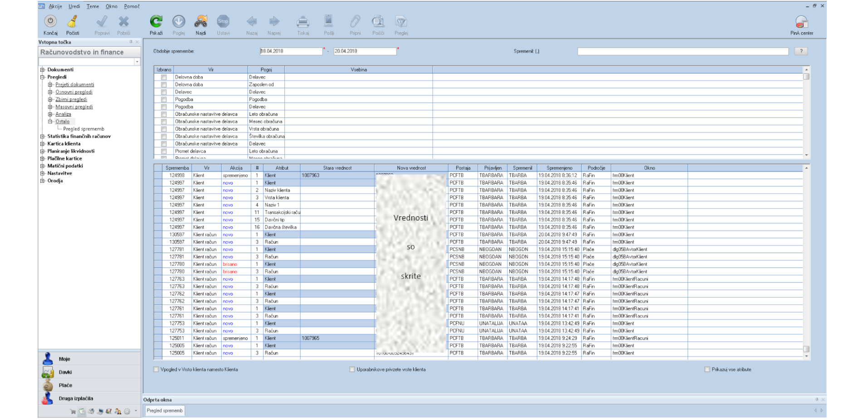Tick checkbox for Promet delavca Leto obračuna row
Screen dimensions: 868x420
[x=164, y=151]
